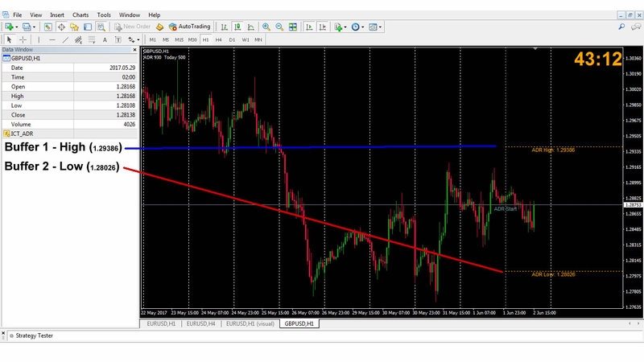The image size is (644, 362).
Task: Select the Cursor arrow tool
Action: [x=9, y=39]
